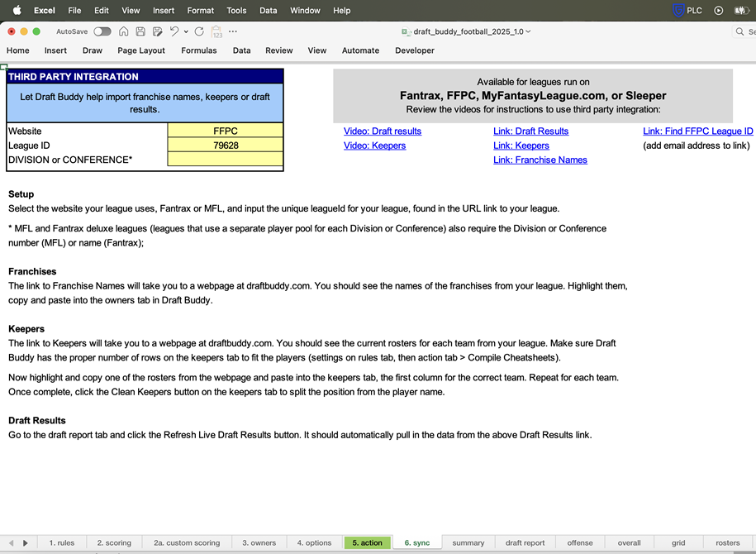Switch to the Review ribbon tab

click(x=278, y=50)
